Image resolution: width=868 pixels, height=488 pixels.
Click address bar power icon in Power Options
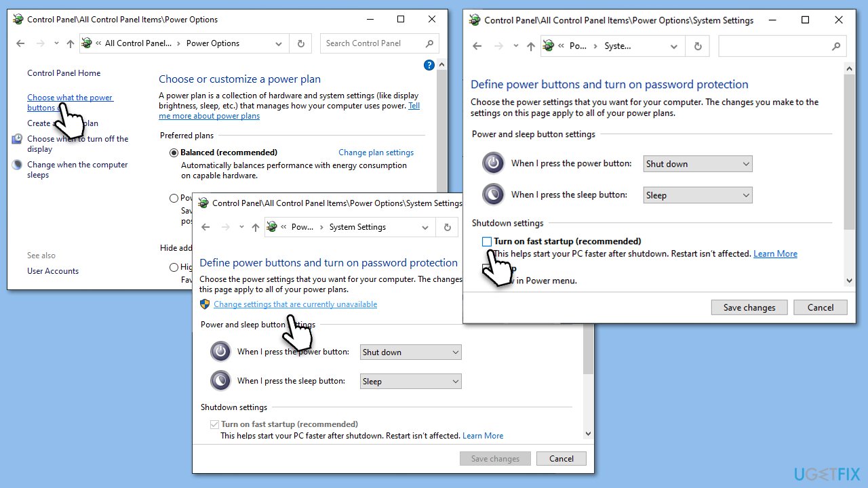click(x=87, y=43)
